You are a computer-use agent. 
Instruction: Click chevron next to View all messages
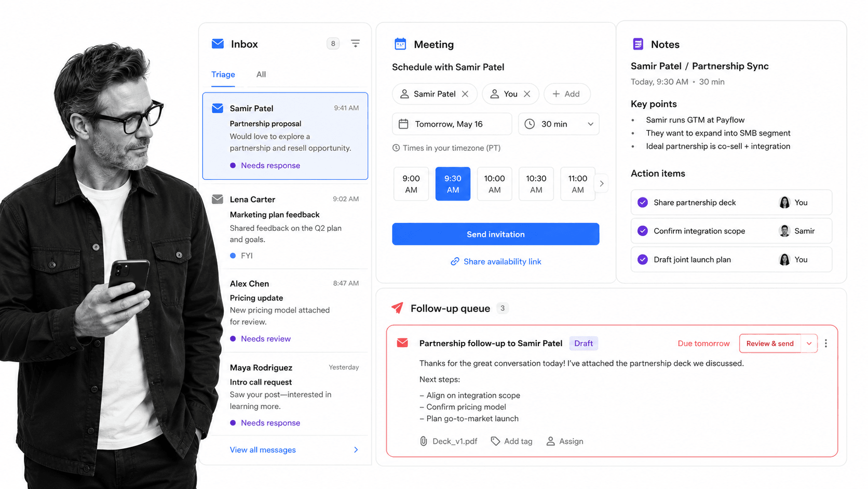point(356,450)
